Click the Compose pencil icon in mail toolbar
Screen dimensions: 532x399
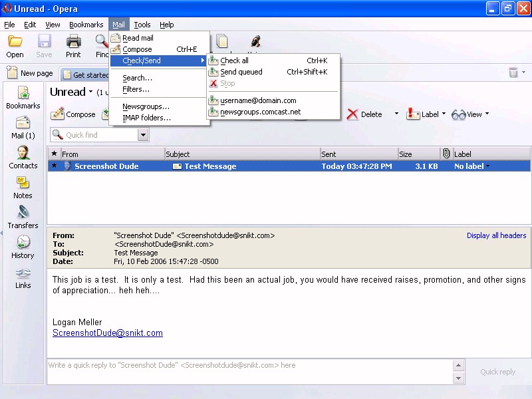point(57,114)
